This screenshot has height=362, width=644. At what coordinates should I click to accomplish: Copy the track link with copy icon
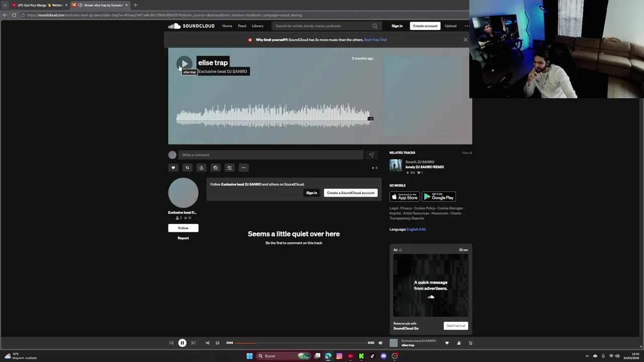(215, 168)
